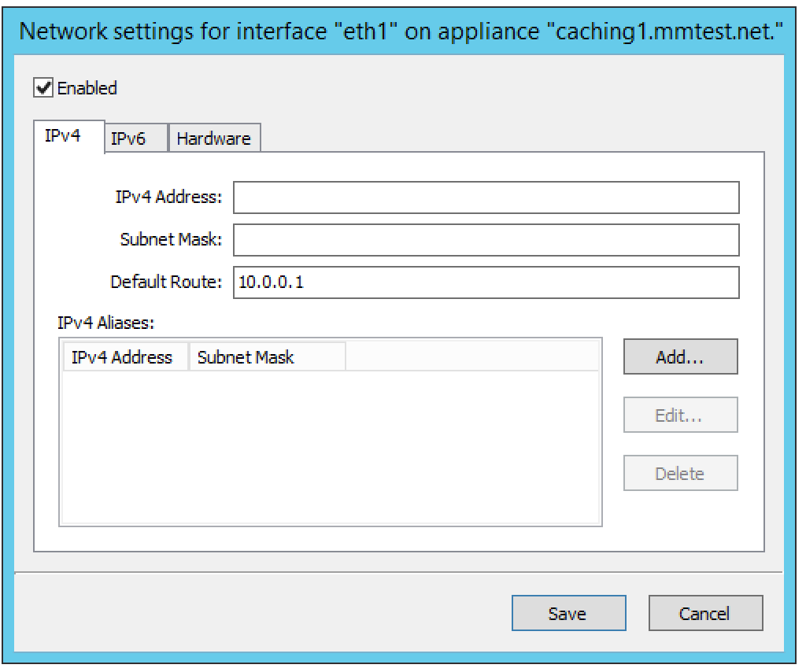Click the IPv4 Address input field
This screenshot has height=672, width=806.
coord(486,198)
